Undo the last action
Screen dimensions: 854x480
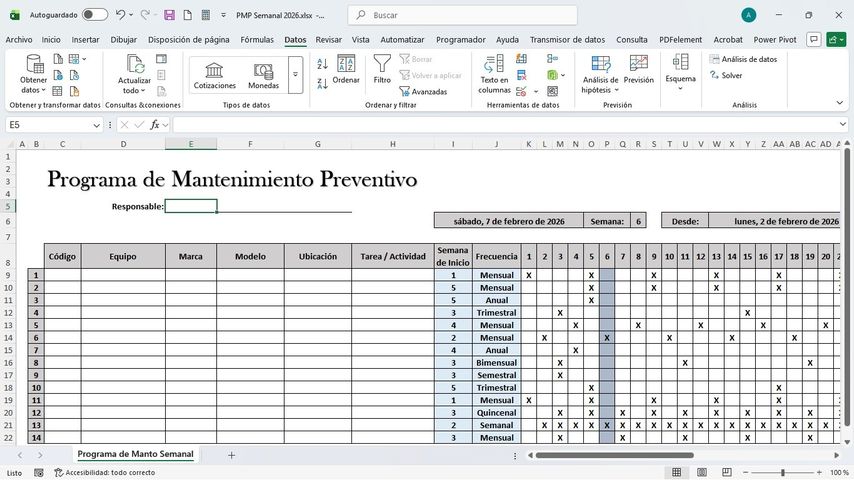120,15
